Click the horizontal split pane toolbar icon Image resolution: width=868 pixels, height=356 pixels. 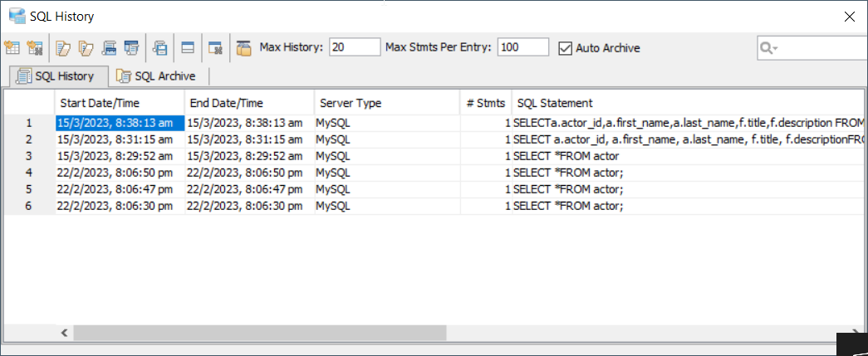(188, 48)
